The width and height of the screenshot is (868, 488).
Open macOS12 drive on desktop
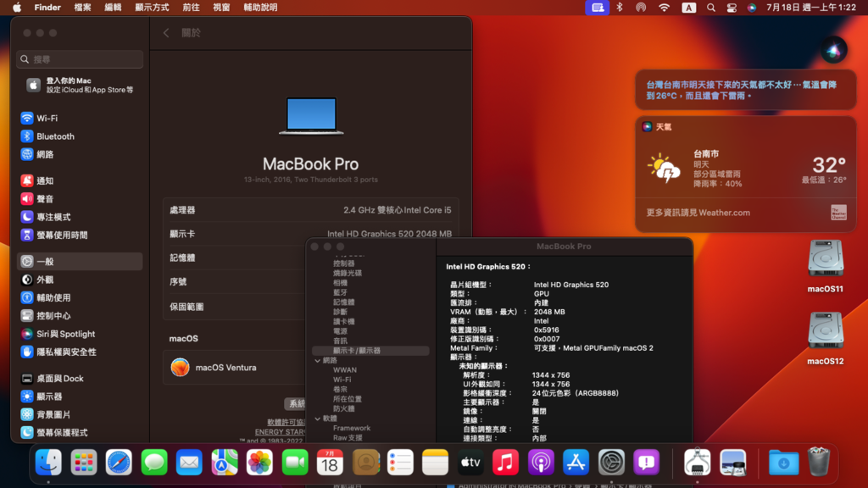pos(826,338)
